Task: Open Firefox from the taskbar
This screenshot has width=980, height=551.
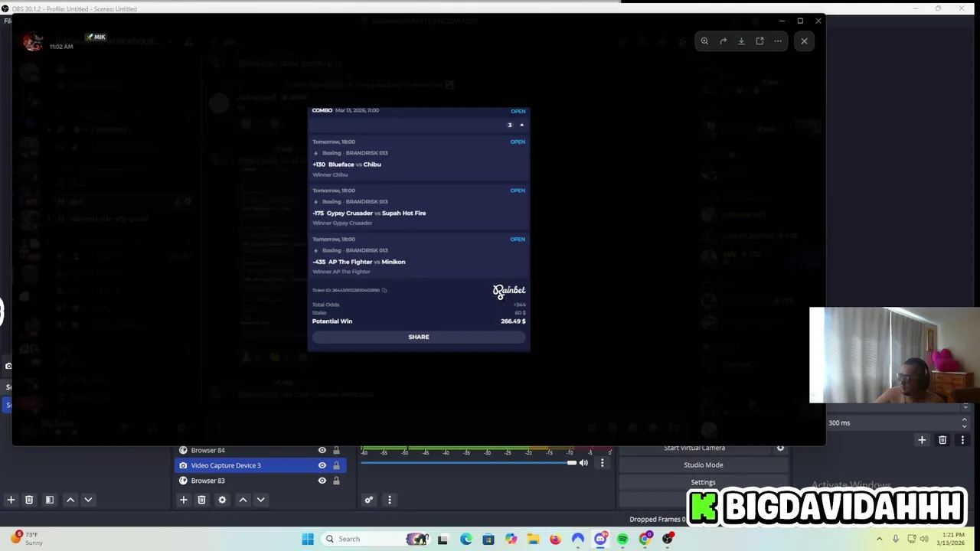Action: tap(555, 539)
